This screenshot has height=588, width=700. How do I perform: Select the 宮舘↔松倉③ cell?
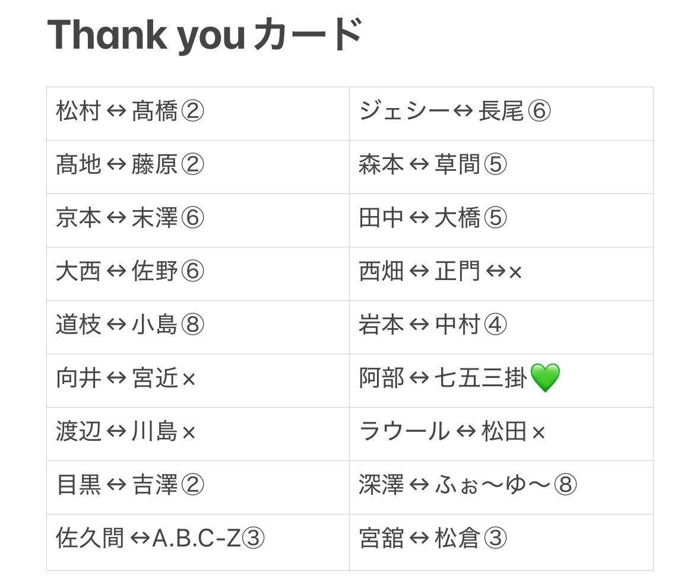[501, 542]
